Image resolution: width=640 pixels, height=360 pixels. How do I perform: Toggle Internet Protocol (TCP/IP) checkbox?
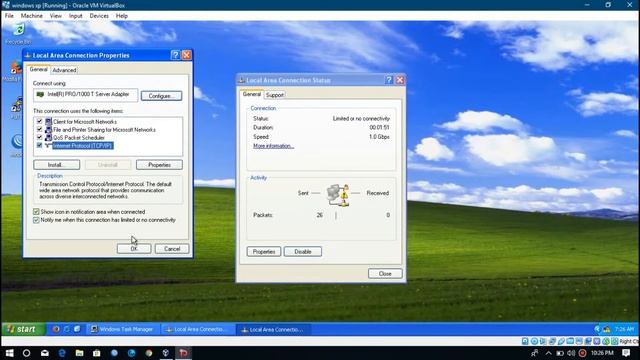click(40, 145)
